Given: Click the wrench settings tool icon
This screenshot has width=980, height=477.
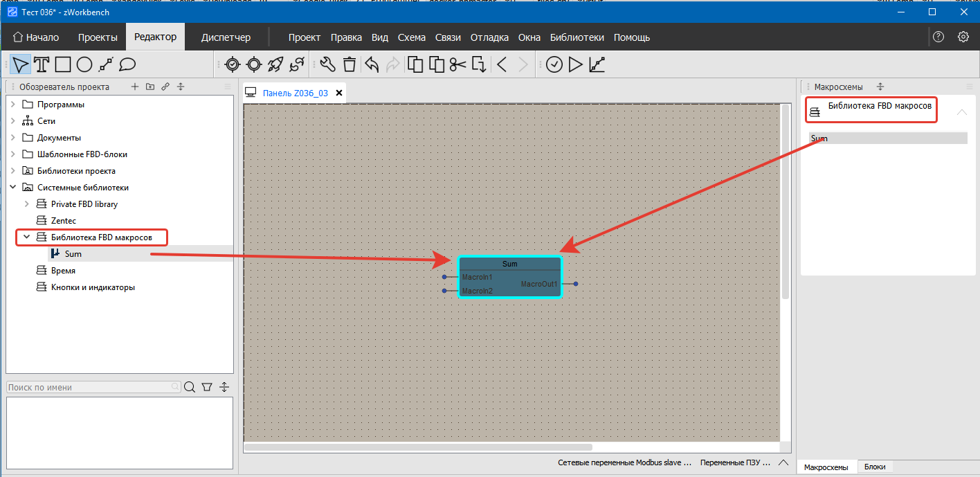Looking at the screenshot, I should 327,65.
